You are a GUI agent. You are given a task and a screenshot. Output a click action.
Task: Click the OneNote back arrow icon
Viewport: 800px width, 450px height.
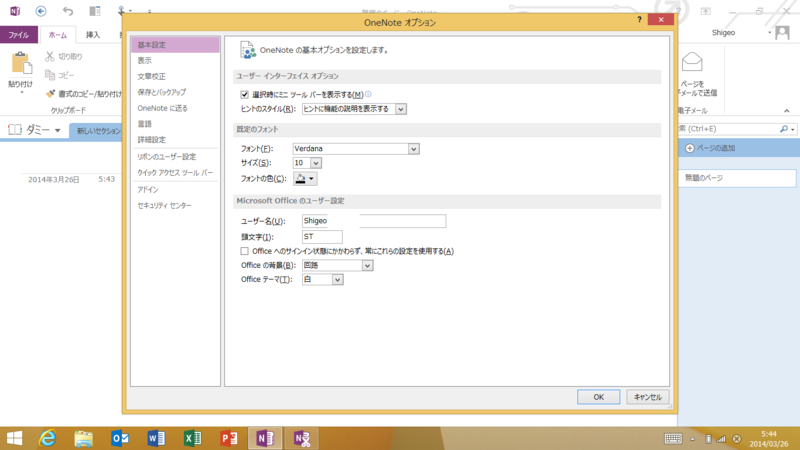[41, 11]
